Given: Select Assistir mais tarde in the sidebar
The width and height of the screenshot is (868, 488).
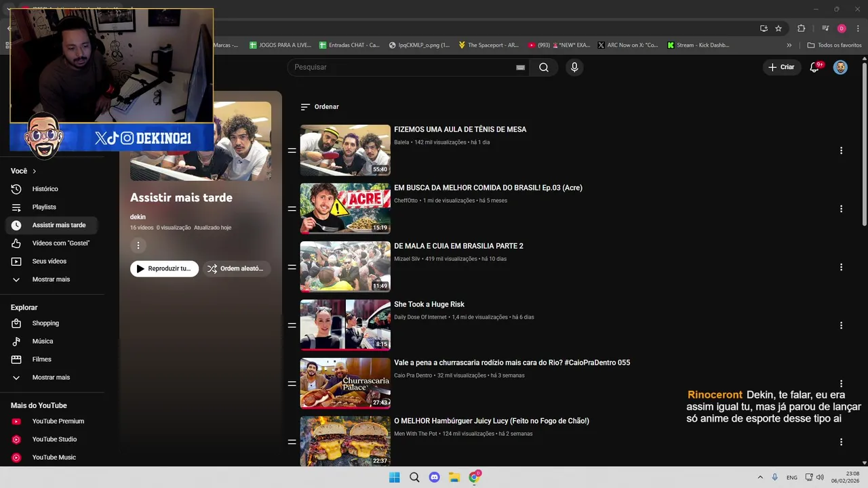Looking at the screenshot, I should [x=52, y=225].
